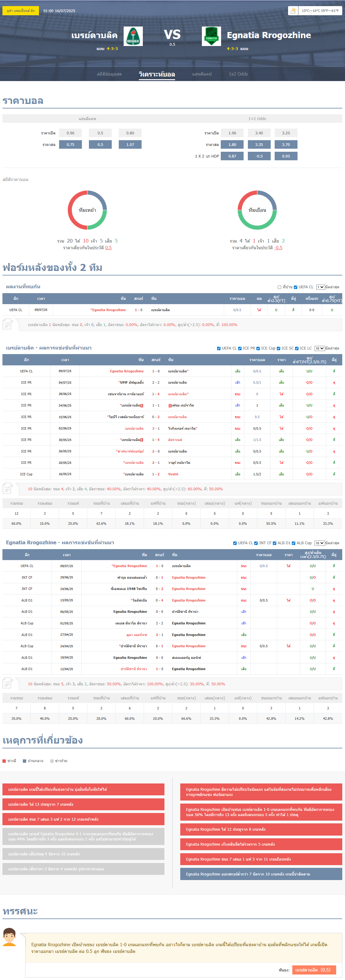
Task: Click the converted HDP value 0.95
Action: pyautogui.click(x=286, y=156)
